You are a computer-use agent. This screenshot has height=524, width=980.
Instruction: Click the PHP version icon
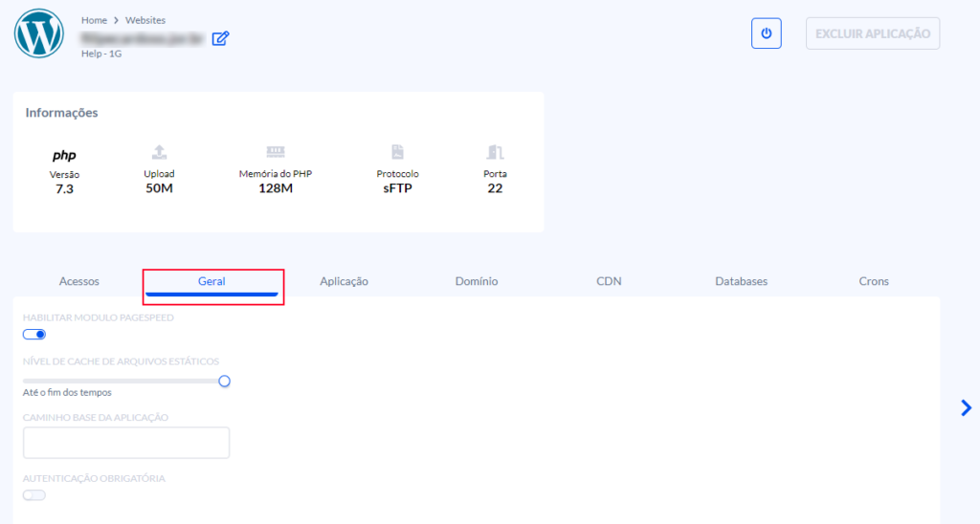point(64,155)
